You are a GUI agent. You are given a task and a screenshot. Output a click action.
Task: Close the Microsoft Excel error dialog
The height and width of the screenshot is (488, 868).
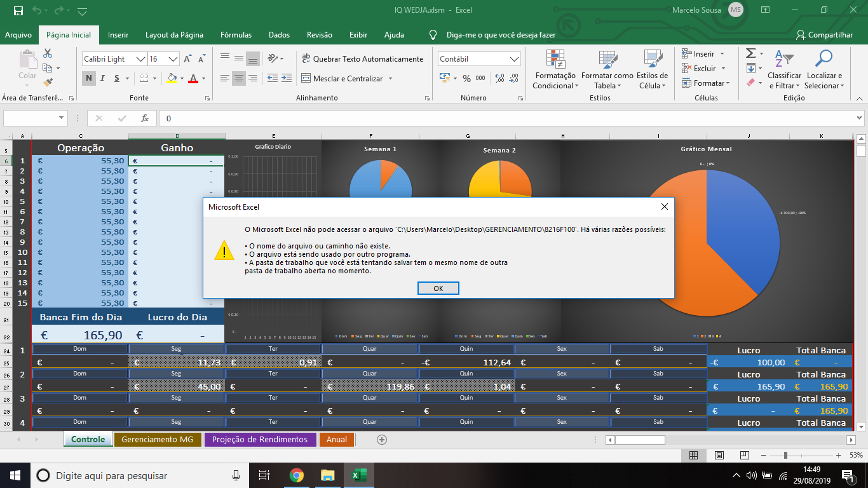[665, 207]
